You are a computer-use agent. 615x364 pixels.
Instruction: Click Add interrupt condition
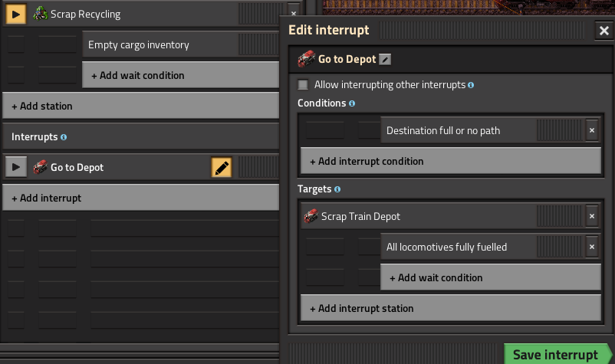point(450,161)
